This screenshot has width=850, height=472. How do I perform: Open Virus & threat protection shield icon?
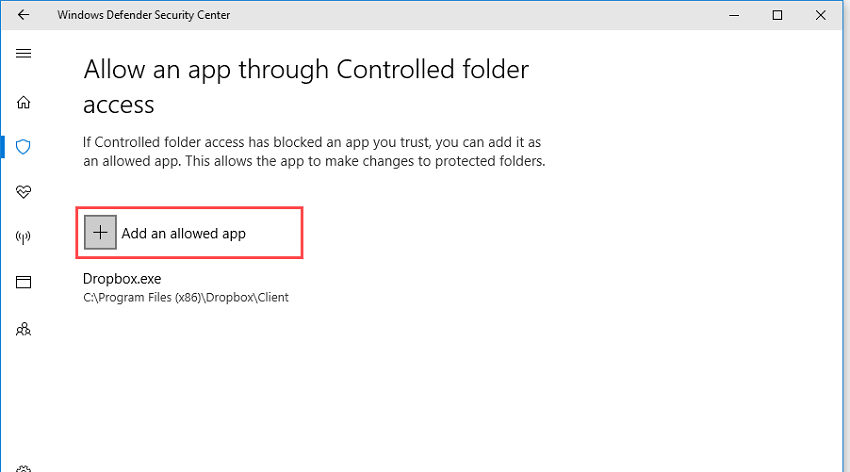pos(24,147)
